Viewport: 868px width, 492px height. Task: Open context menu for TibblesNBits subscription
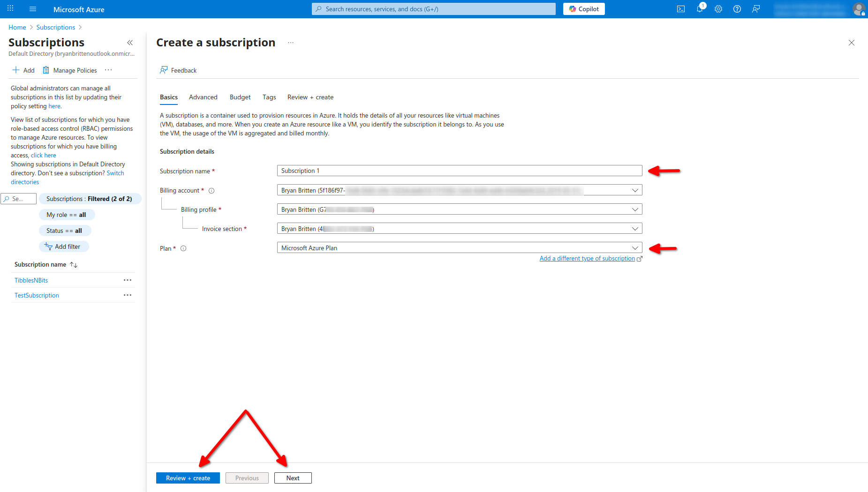click(x=128, y=280)
